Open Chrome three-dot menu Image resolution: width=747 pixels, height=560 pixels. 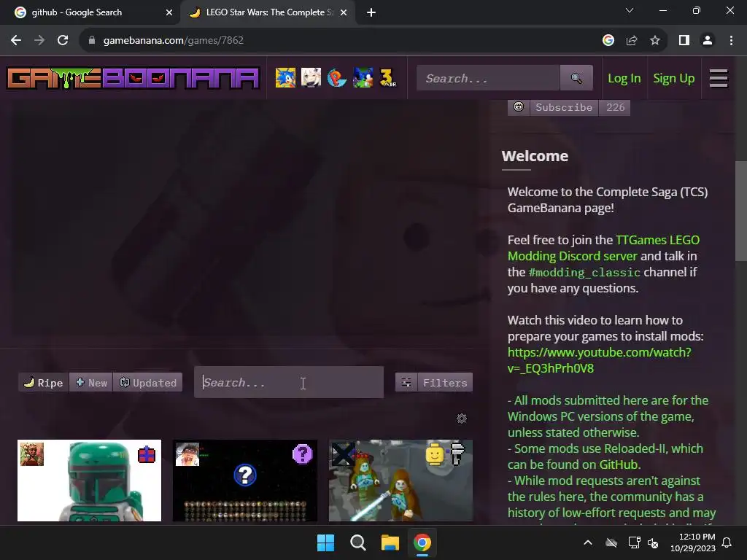[x=731, y=41]
